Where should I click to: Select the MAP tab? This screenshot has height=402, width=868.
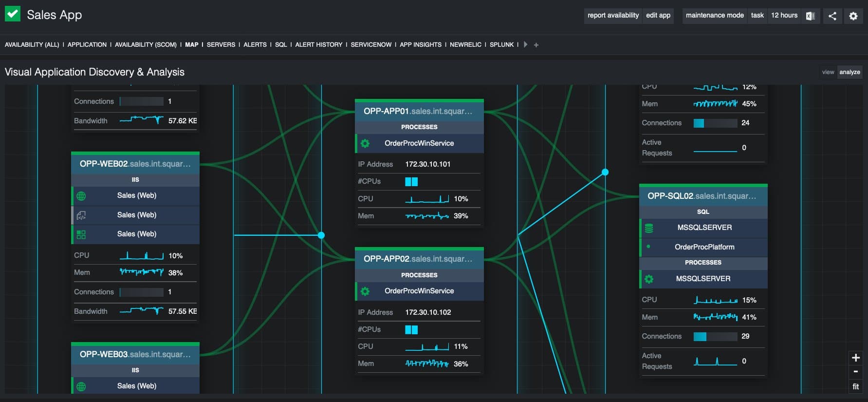coord(192,45)
